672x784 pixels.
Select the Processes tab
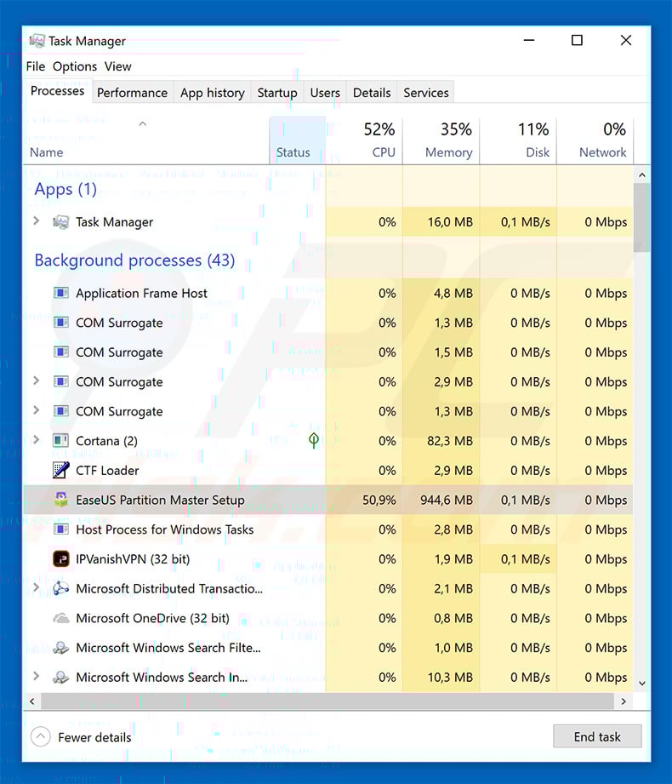[x=58, y=91]
